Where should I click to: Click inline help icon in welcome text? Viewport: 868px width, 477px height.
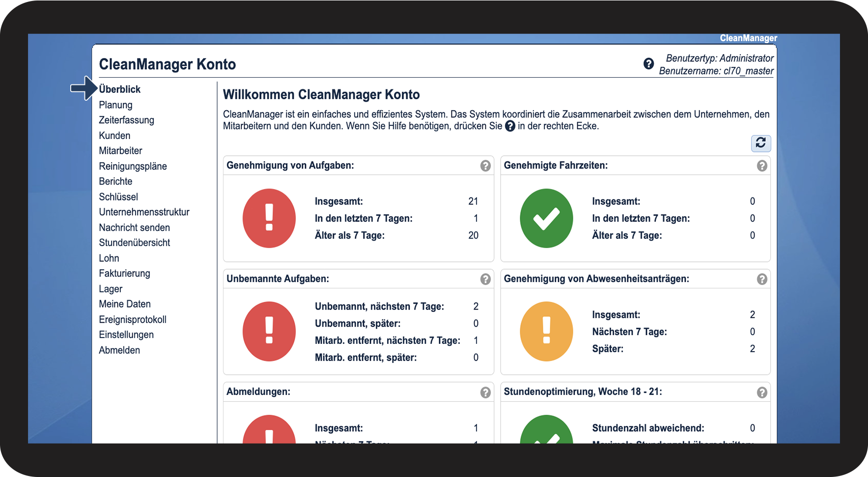pyautogui.click(x=510, y=126)
